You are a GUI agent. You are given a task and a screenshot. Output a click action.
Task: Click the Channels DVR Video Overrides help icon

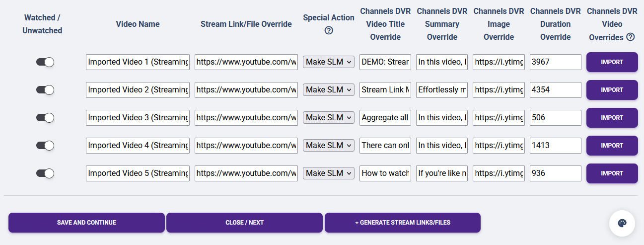tap(631, 37)
